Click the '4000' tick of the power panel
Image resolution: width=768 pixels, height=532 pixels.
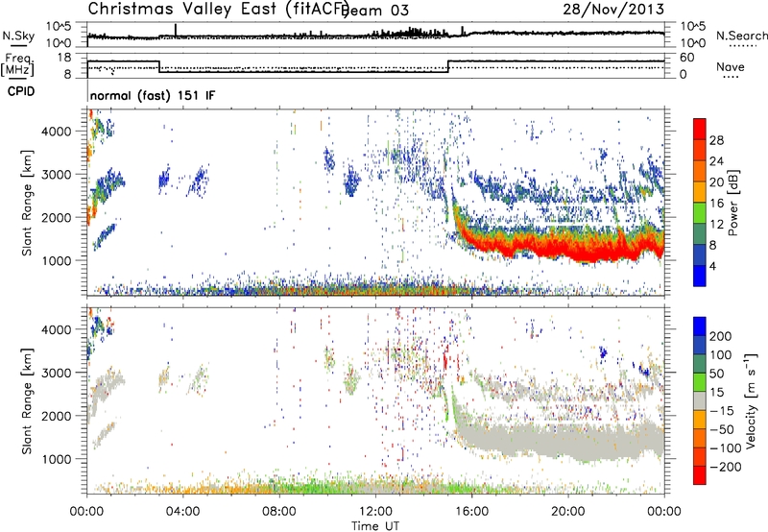tap(57, 132)
